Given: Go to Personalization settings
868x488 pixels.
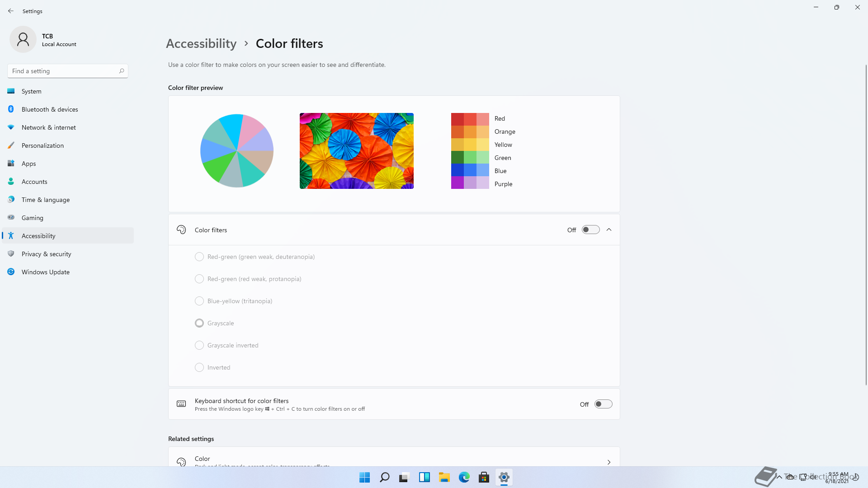Looking at the screenshot, I should pos(68,145).
